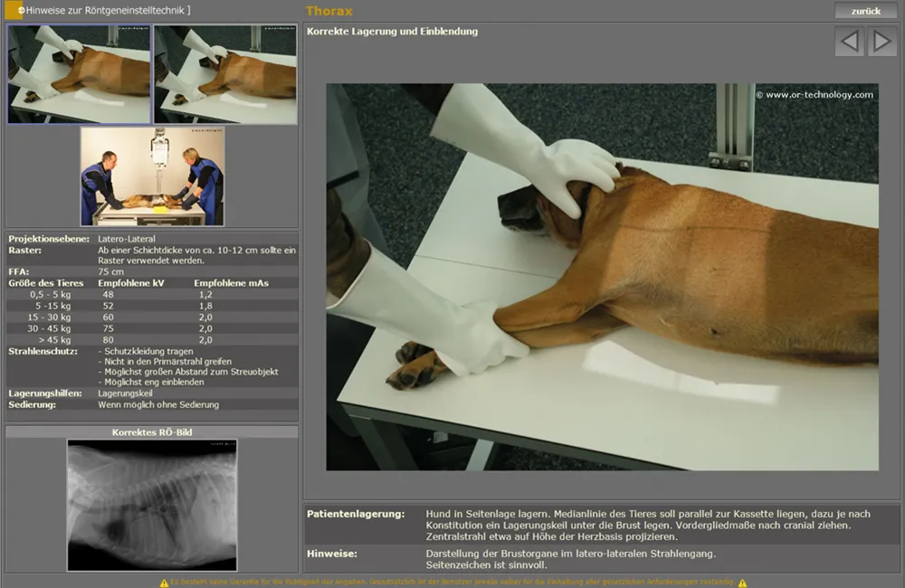Viewport: 905px width, 588px height.
Task: Open the correct X-ray image preview
Action: pos(152,505)
